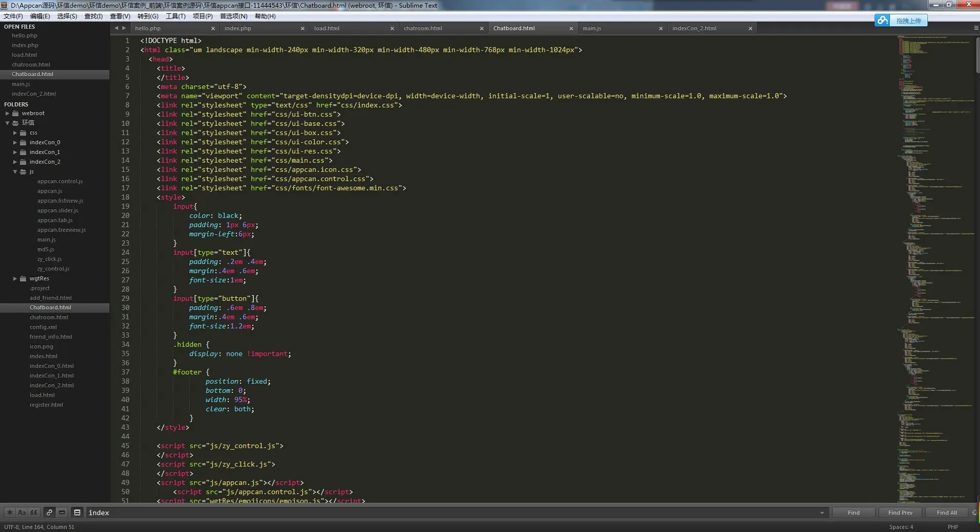Image resolution: width=980 pixels, height=532 pixels.
Task: Collapse the js folder in sidebar
Action: (15, 172)
